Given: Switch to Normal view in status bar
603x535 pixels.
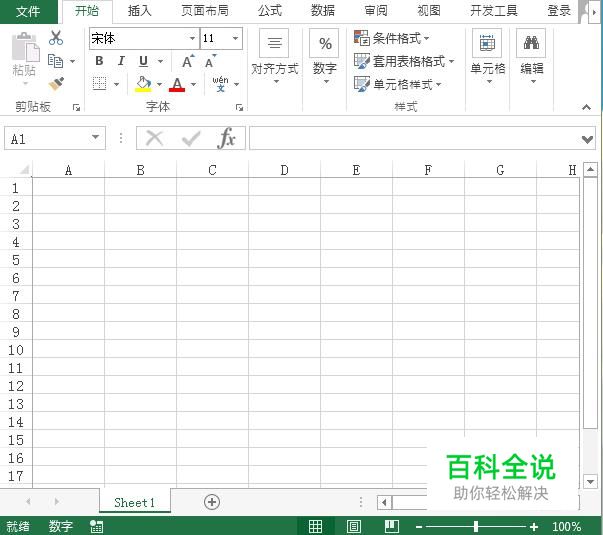Looking at the screenshot, I should (x=315, y=526).
